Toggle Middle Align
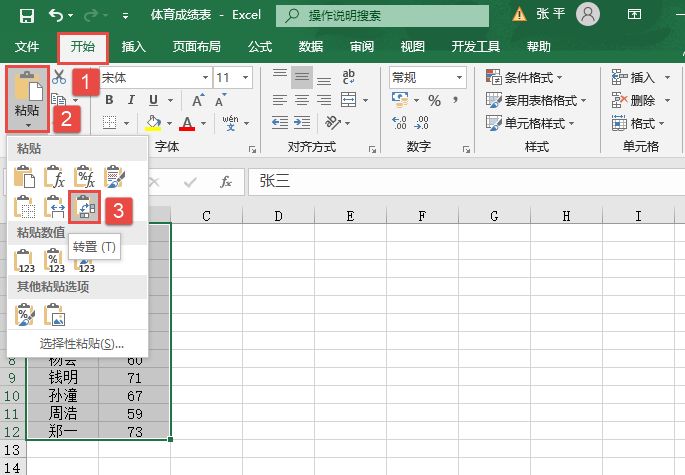The height and width of the screenshot is (475, 685). [301, 77]
